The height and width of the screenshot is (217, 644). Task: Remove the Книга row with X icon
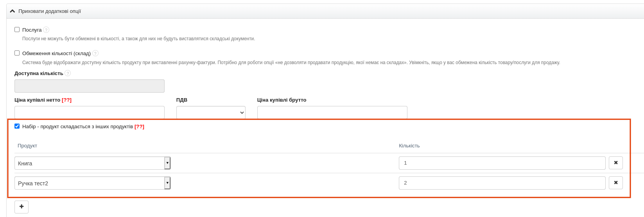(x=616, y=163)
